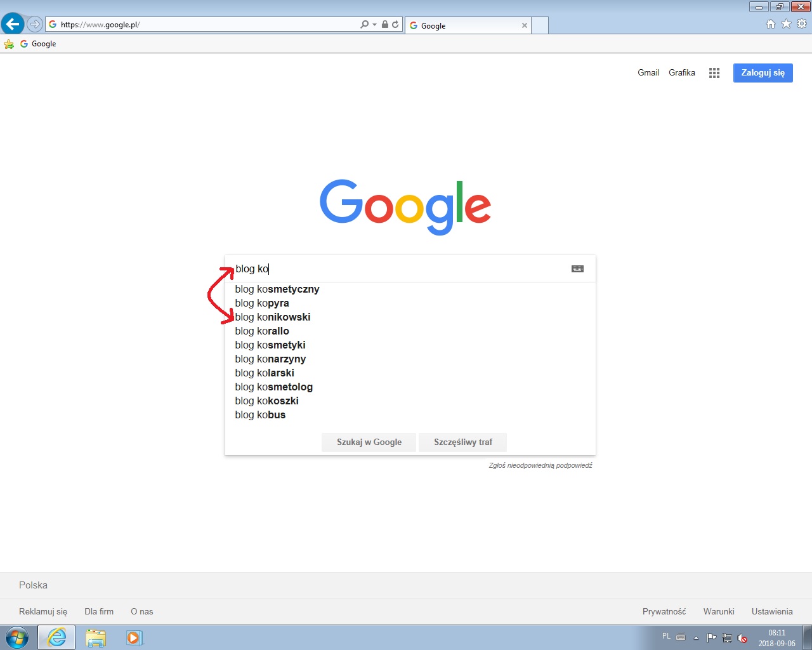Click the Internet Explorer taskbar icon
The image size is (812, 650).
tap(56, 637)
